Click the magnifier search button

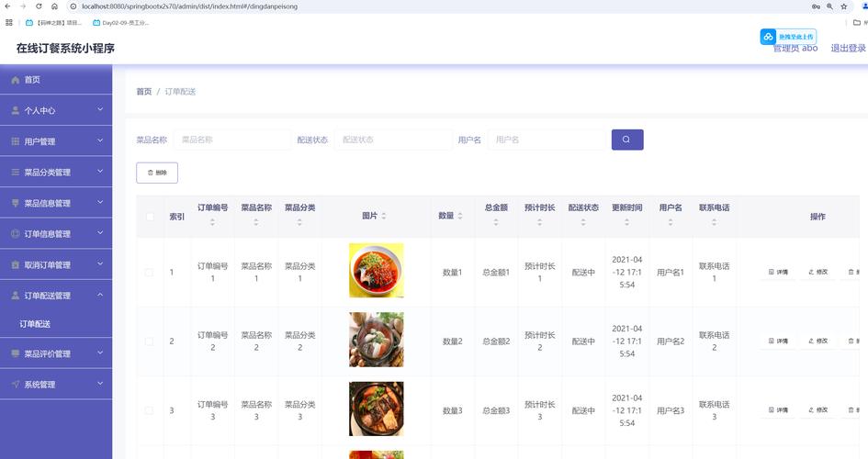click(627, 140)
